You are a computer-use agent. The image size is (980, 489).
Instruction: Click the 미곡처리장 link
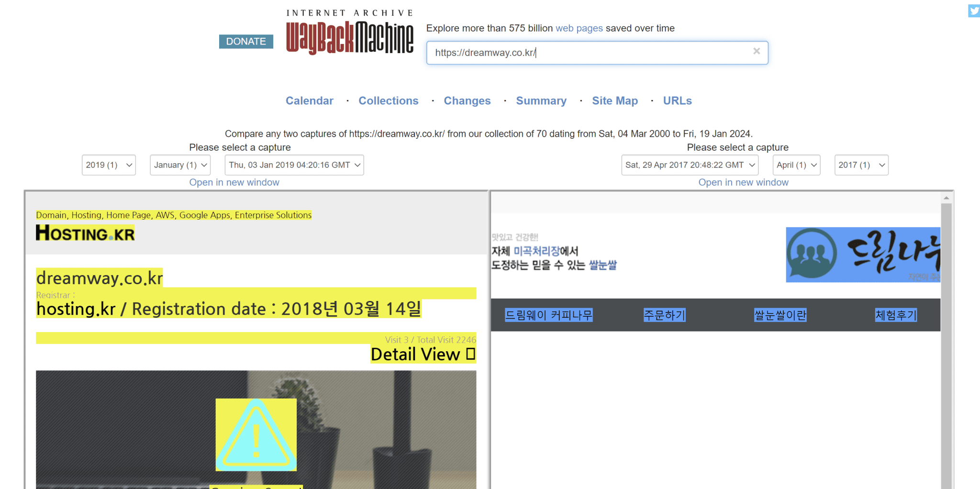pos(536,251)
